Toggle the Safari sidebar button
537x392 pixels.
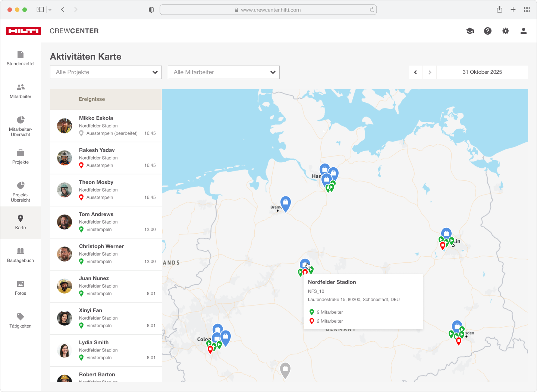pos(40,10)
